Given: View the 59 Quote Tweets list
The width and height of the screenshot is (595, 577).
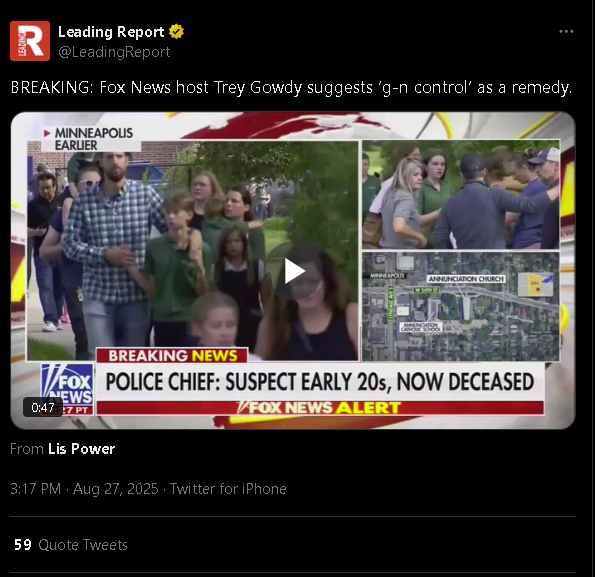Looking at the screenshot, I should [x=71, y=545].
